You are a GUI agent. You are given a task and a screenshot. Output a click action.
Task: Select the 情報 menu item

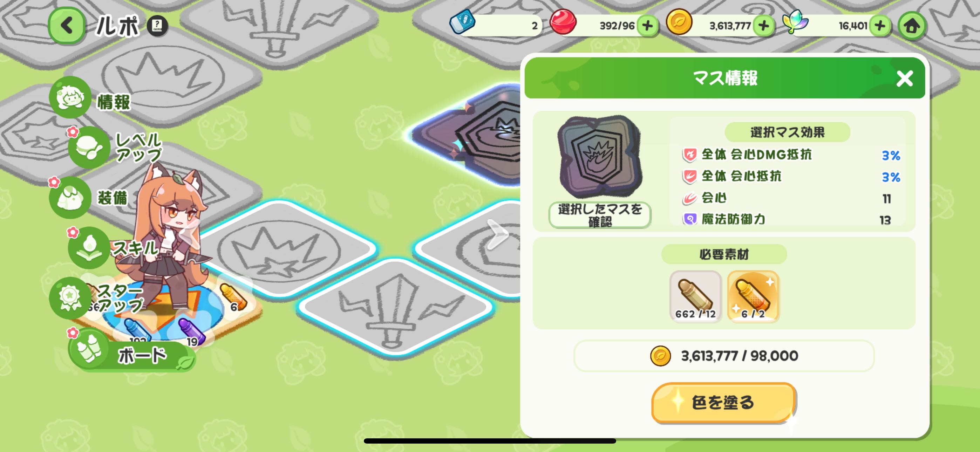point(90,98)
